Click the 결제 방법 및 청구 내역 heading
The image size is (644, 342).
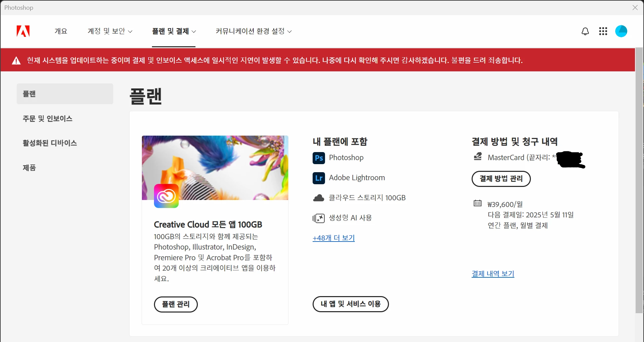[x=514, y=142]
